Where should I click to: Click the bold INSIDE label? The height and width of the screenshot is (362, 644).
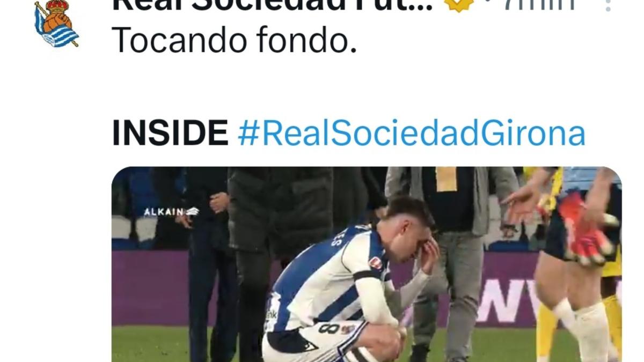pyautogui.click(x=170, y=134)
